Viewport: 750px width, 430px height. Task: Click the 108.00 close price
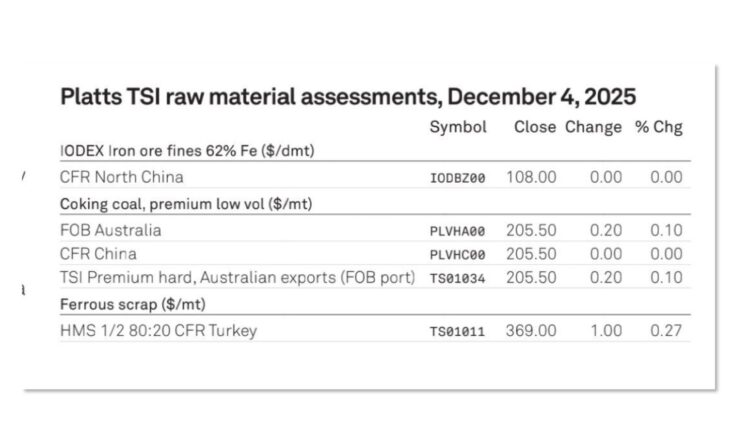(x=535, y=177)
